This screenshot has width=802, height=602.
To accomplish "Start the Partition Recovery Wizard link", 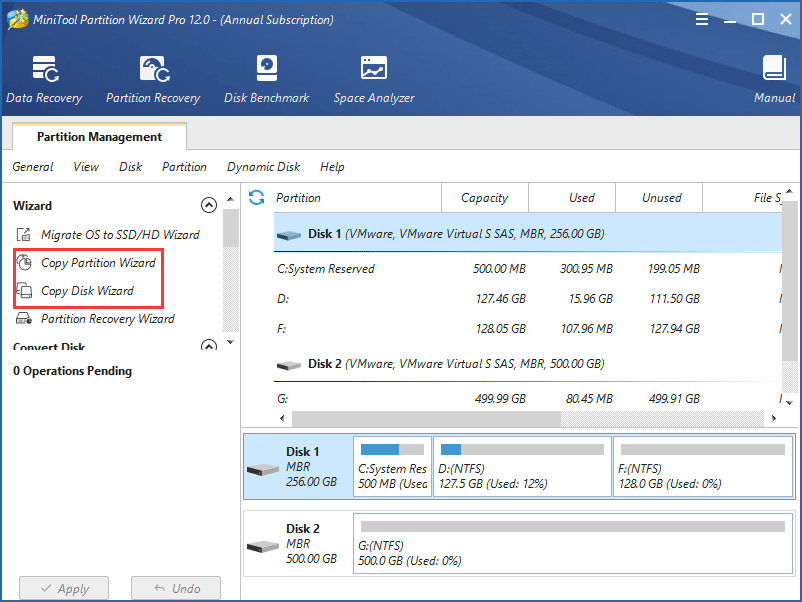I will coord(107,319).
